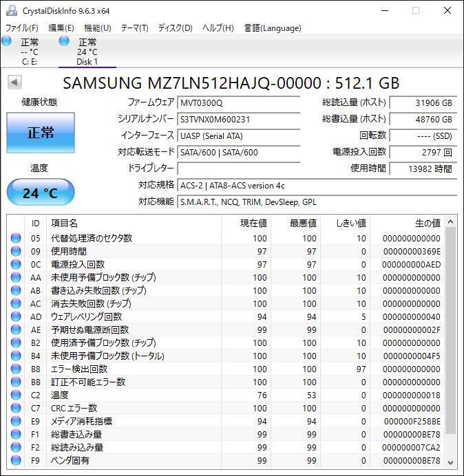Select the CRC エラー数 row name

74,408
